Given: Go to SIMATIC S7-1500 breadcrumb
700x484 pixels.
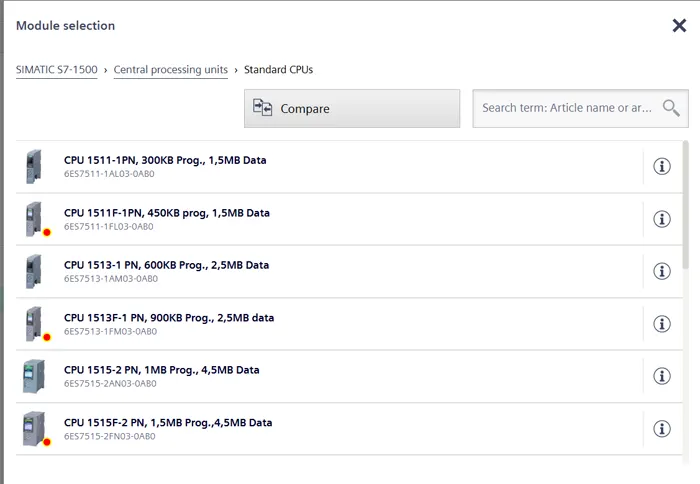Looking at the screenshot, I should (57, 70).
